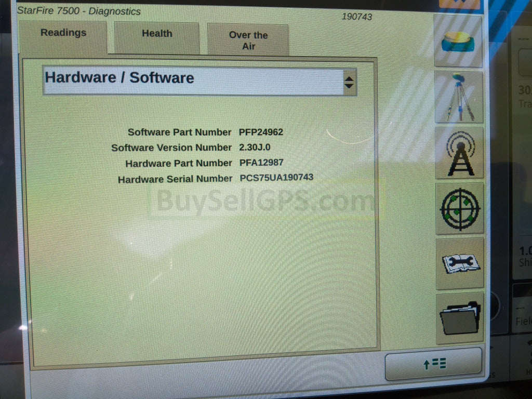Click the Hardware Serial Number value PCS75UA190743
Screen dimensions: 532x399
pos(276,178)
